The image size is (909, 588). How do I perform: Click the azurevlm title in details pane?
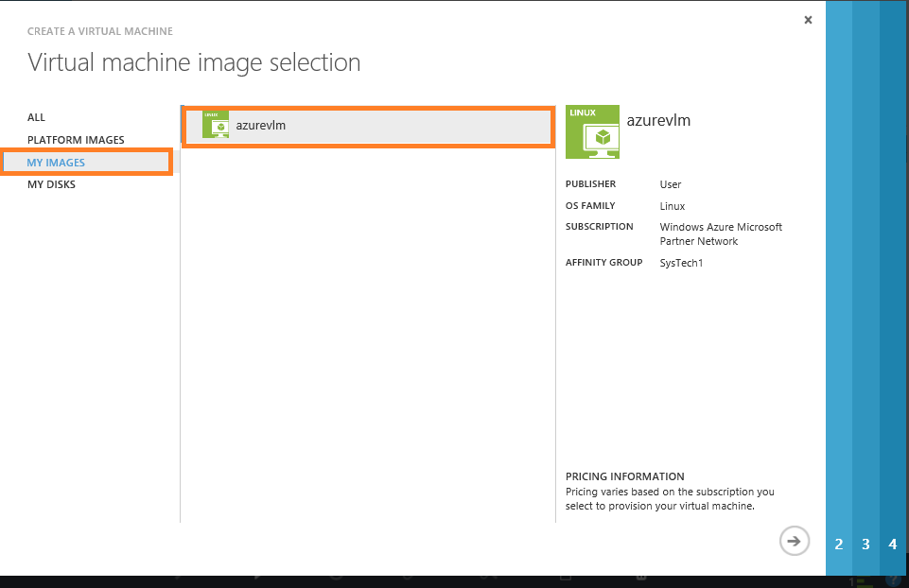[658, 120]
